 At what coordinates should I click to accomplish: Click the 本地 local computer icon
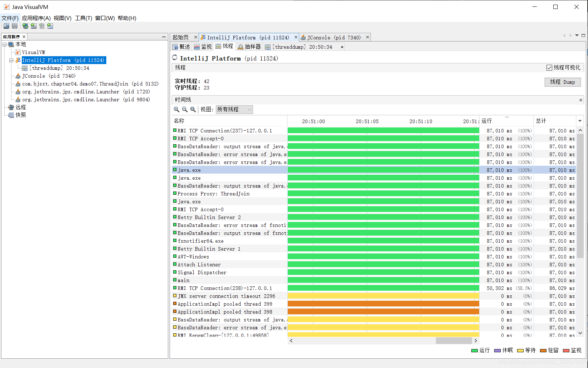pyautogui.click(x=11, y=44)
